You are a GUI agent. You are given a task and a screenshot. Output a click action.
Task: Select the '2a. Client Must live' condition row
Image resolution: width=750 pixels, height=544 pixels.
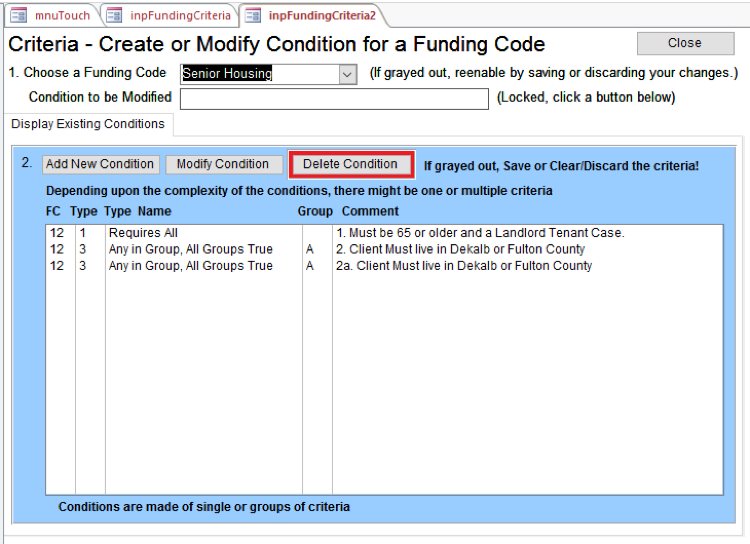tap(463, 266)
